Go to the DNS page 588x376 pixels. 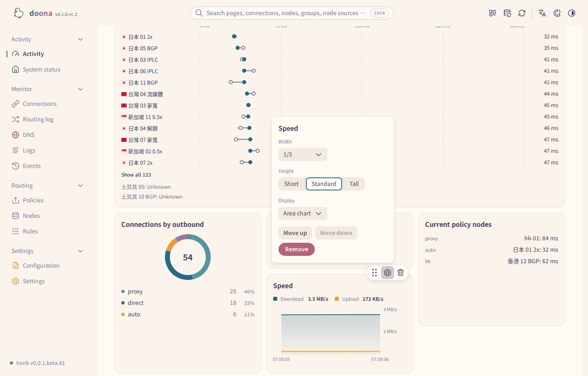tap(29, 135)
